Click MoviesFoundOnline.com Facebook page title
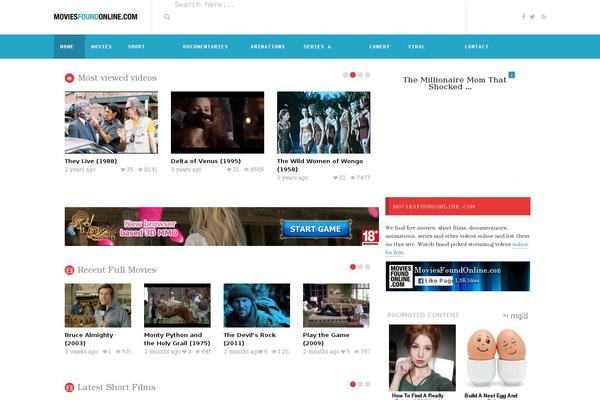The width and height of the screenshot is (600, 400). [x=458, y=270]
